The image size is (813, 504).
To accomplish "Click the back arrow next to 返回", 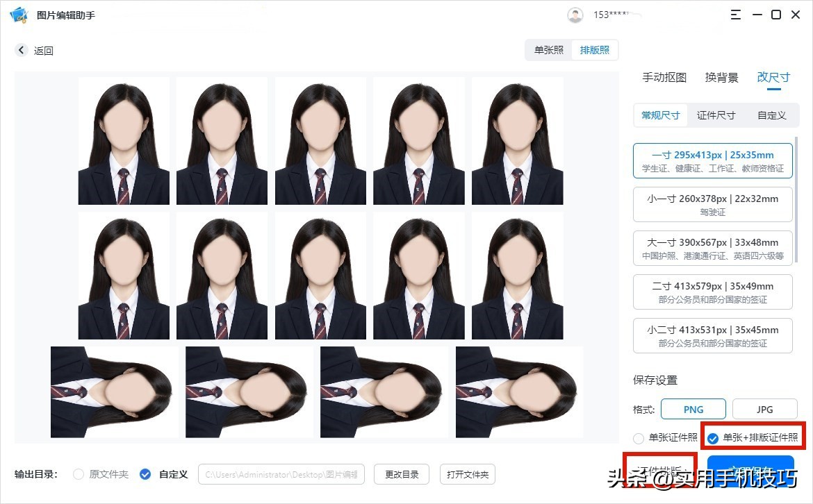I will [x=21, y=50].
